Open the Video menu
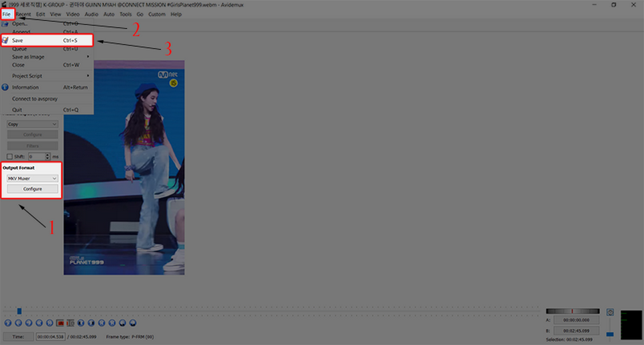The height and width of the screenshot is (345, 644). point(72,14)
